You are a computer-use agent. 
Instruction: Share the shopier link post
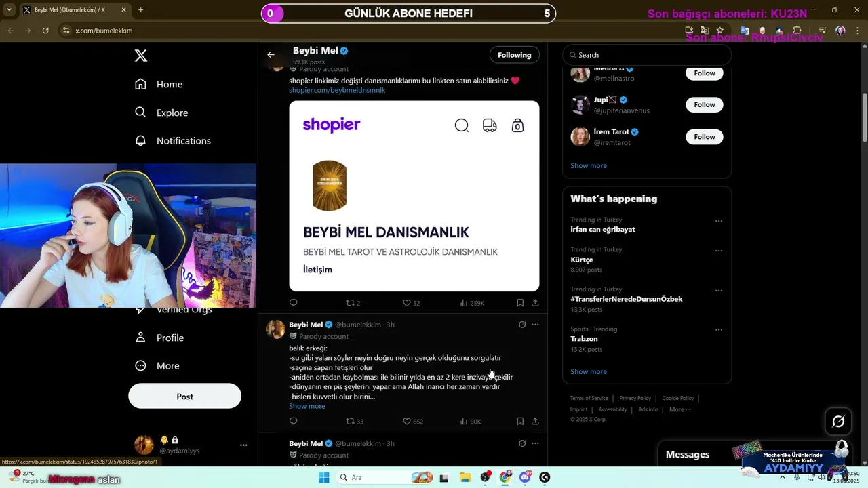535,303
